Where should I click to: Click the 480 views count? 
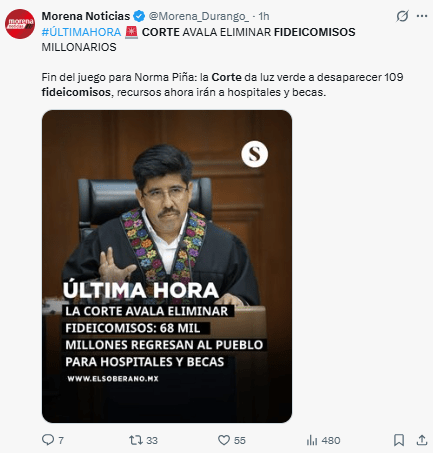pos(331,440)
